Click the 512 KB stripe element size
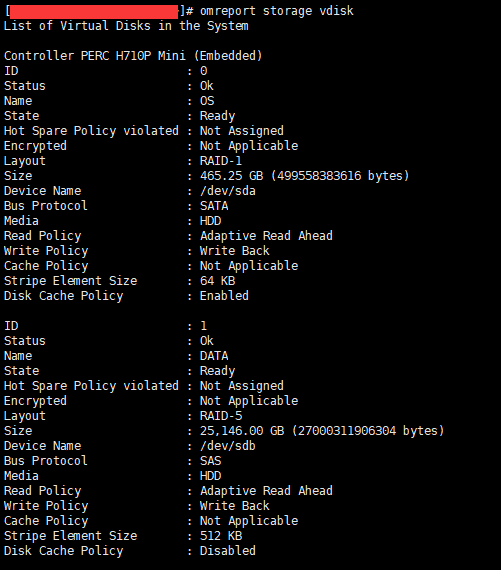This screenshot has height=570, width=501. 221,535
